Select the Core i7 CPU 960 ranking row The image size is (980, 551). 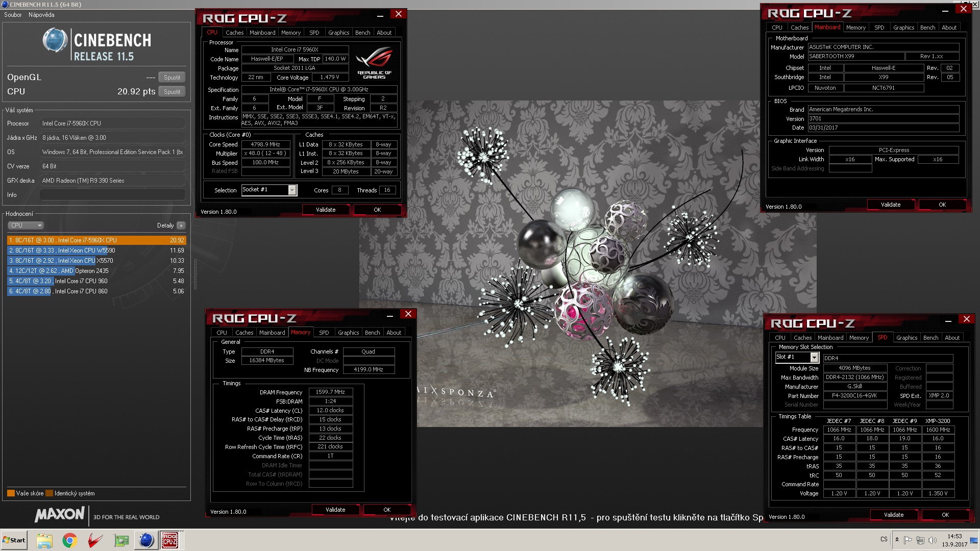[x=96, y=281]
